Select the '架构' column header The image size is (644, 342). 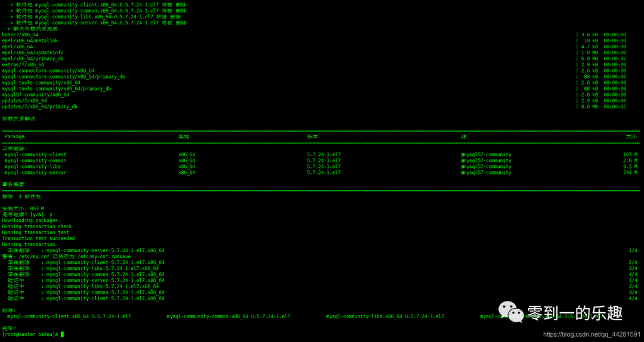click(184, 136)
